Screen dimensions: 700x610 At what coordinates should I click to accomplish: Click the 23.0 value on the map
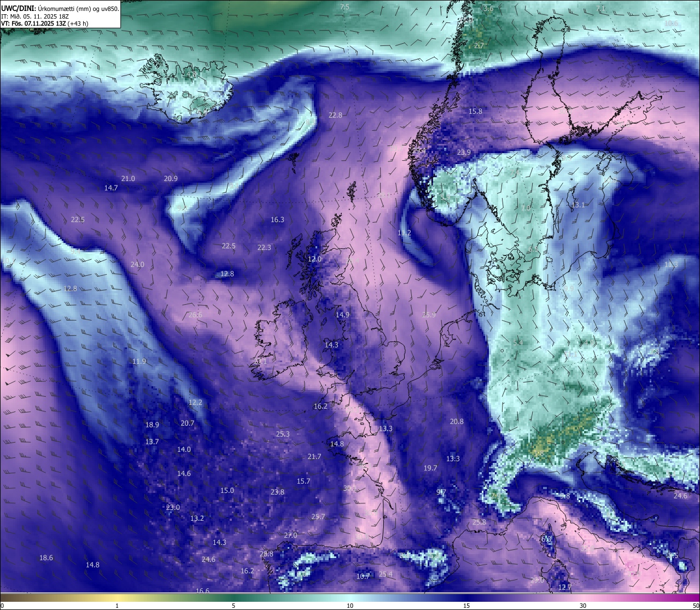coord(173,507)
